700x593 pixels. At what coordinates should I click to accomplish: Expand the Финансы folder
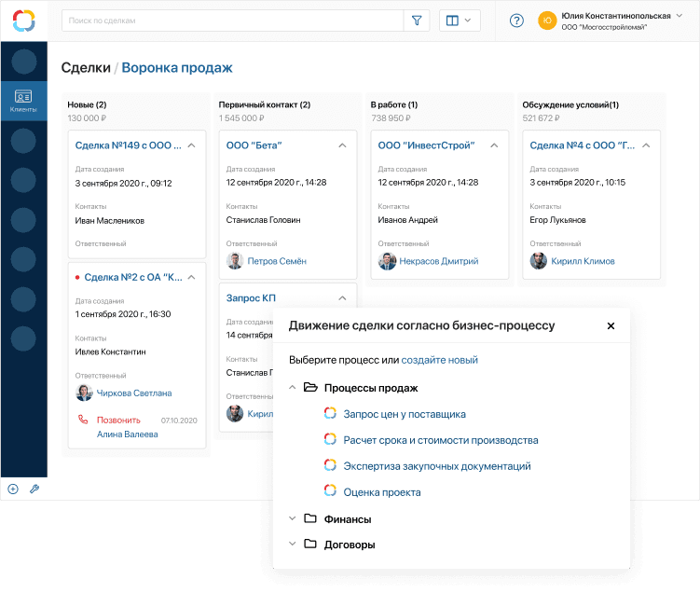click(292, 518)
